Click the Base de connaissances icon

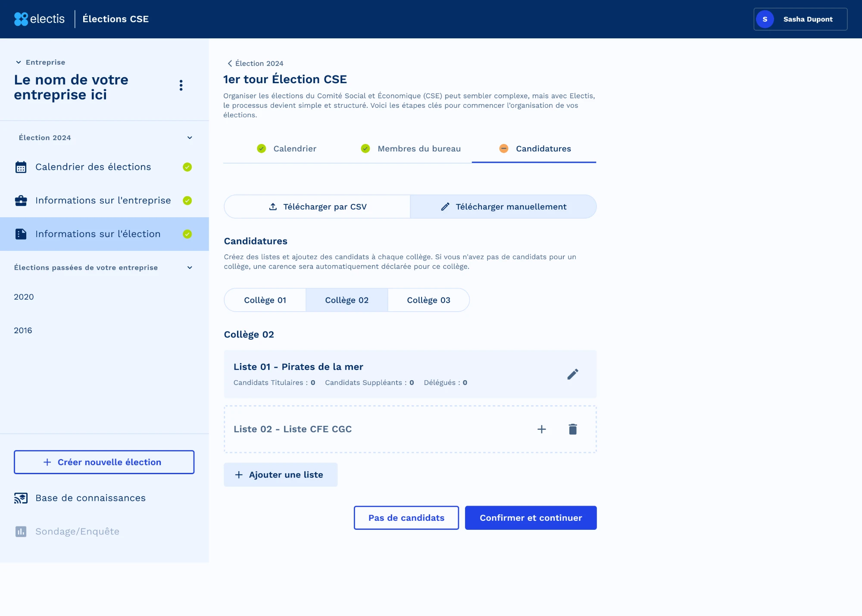click(21, 498)
